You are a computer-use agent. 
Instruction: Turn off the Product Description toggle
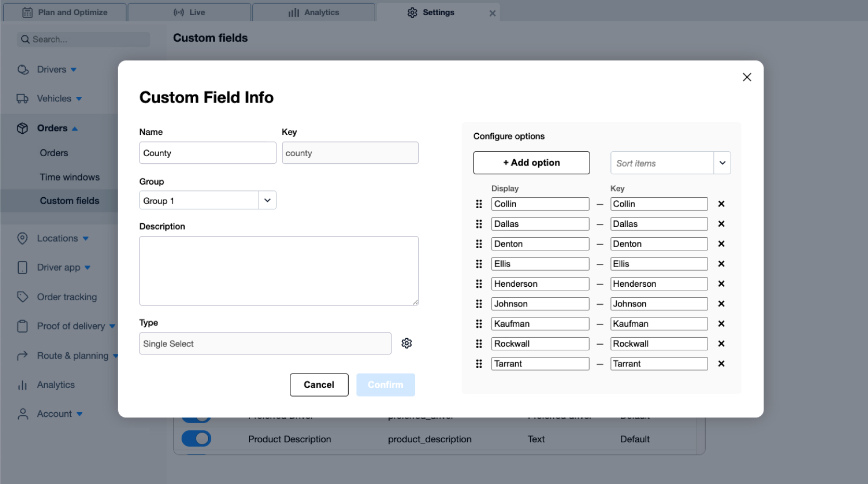pos(196,439)
